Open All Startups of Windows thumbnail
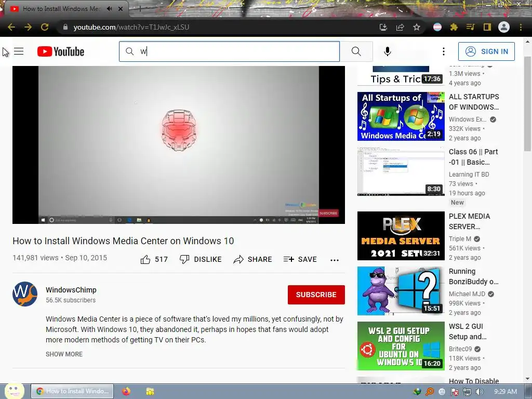 click(401, 116)
